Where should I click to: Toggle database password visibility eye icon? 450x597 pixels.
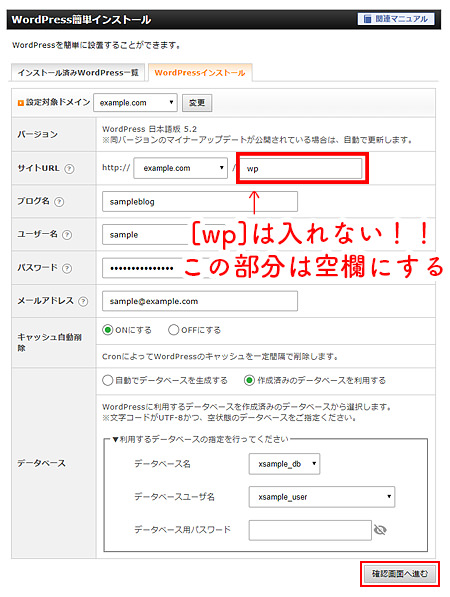pyautogui.click(x=380, y=530)
